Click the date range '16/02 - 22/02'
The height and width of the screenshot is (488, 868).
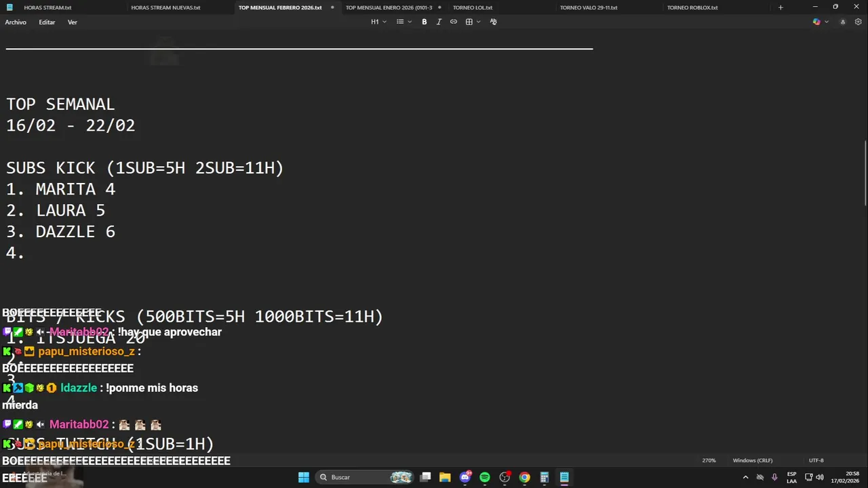[x=71, y=125]
